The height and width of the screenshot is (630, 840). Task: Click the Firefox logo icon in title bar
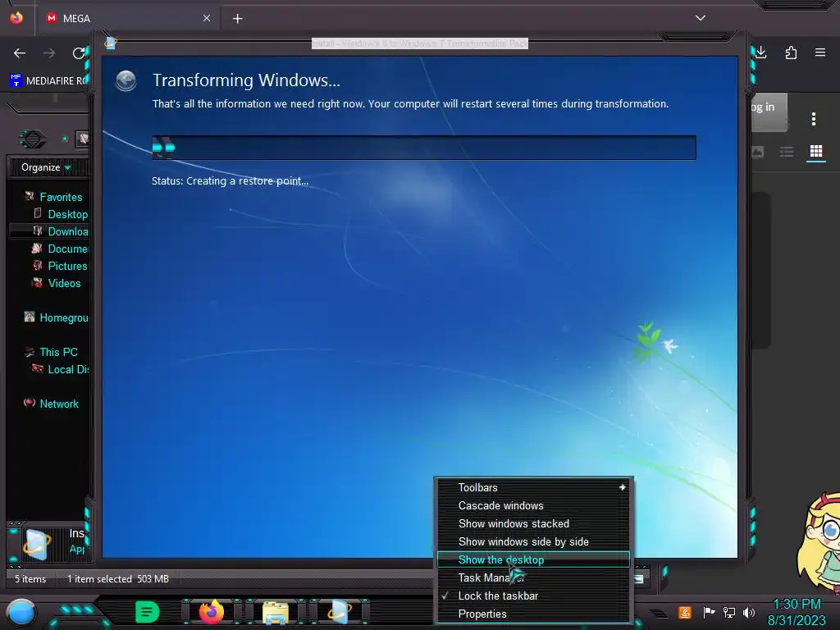[16, 18]
